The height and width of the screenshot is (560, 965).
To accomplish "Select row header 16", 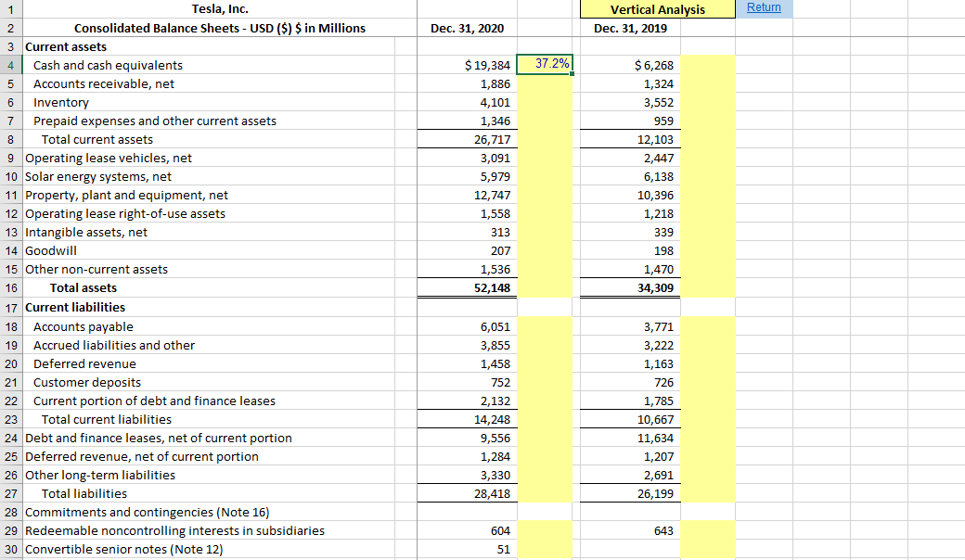I will (x=10, y=287).
